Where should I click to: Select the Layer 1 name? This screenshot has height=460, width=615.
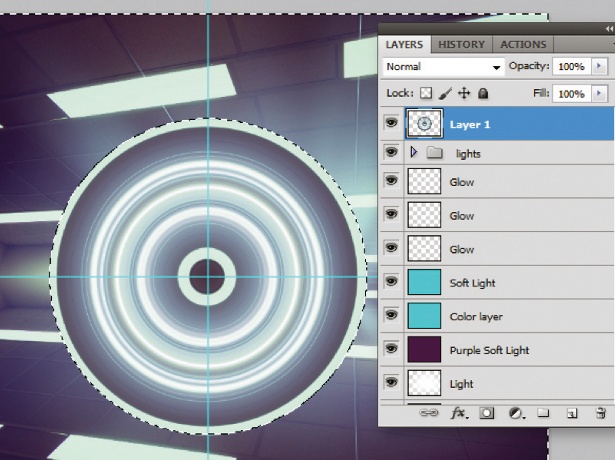(x=470, y=125)
